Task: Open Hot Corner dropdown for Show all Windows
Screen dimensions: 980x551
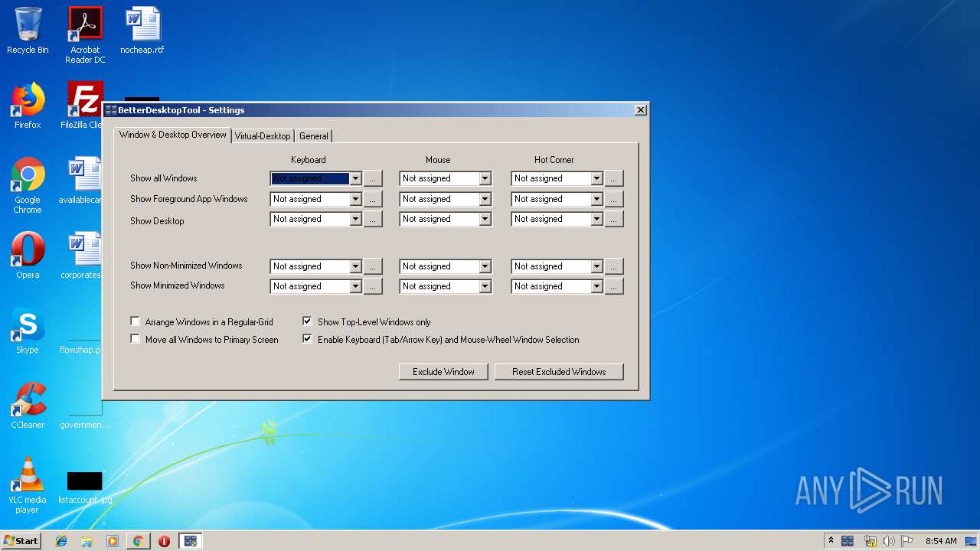Action: pos(596,178)
